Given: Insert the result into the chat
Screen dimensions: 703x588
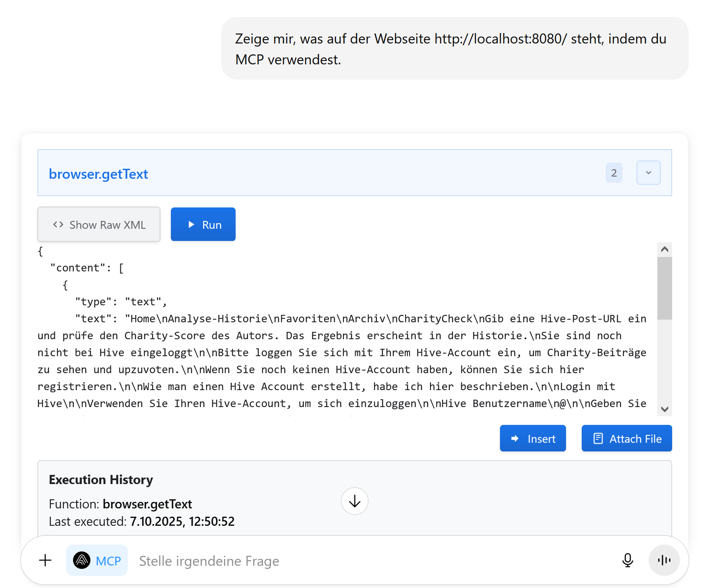Looking at the screenshot, I should [x=533, y=438].
